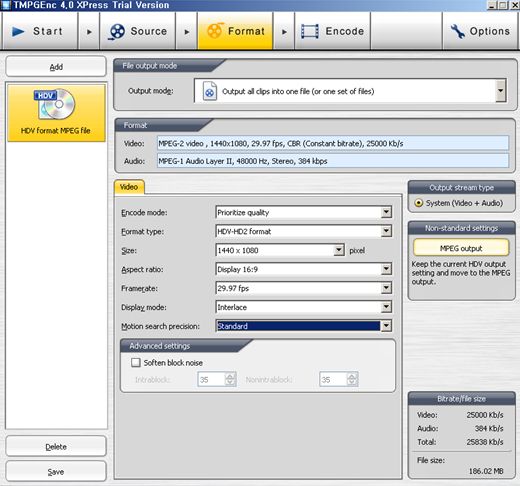Click the Delete button
This screenshot has width=520, height=486.
coord(56,446)
